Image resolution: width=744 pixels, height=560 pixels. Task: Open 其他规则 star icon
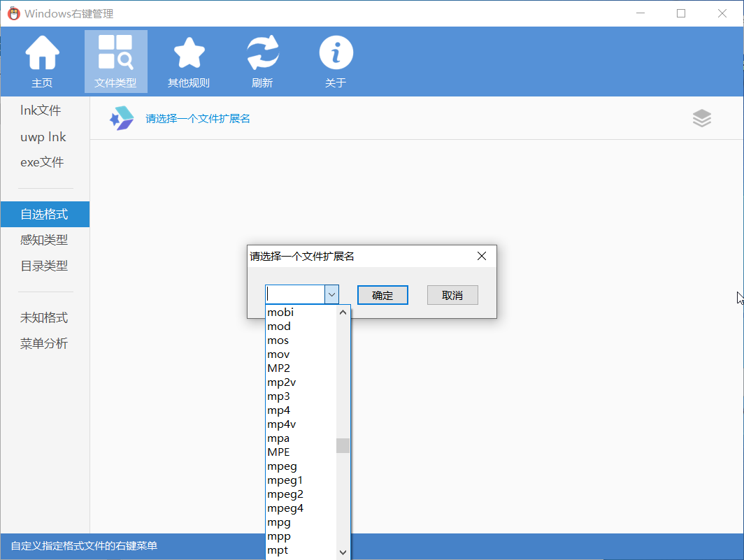coord(189,62)
